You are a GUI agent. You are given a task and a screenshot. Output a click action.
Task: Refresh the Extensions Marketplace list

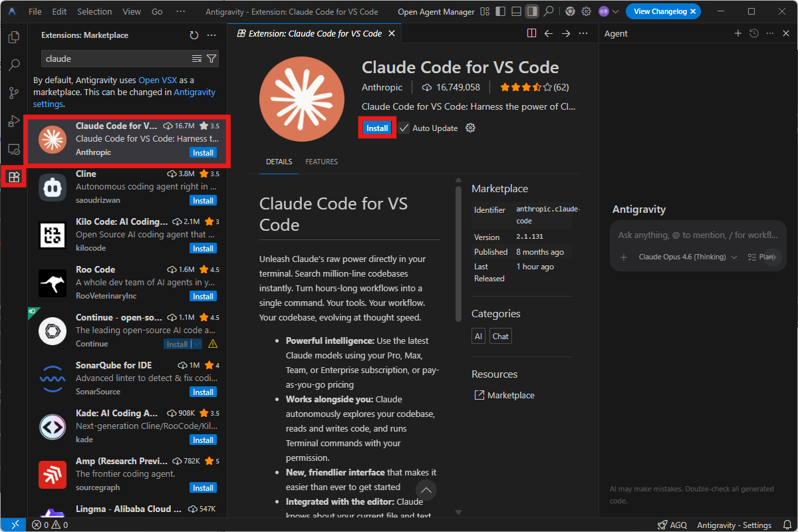194,35
